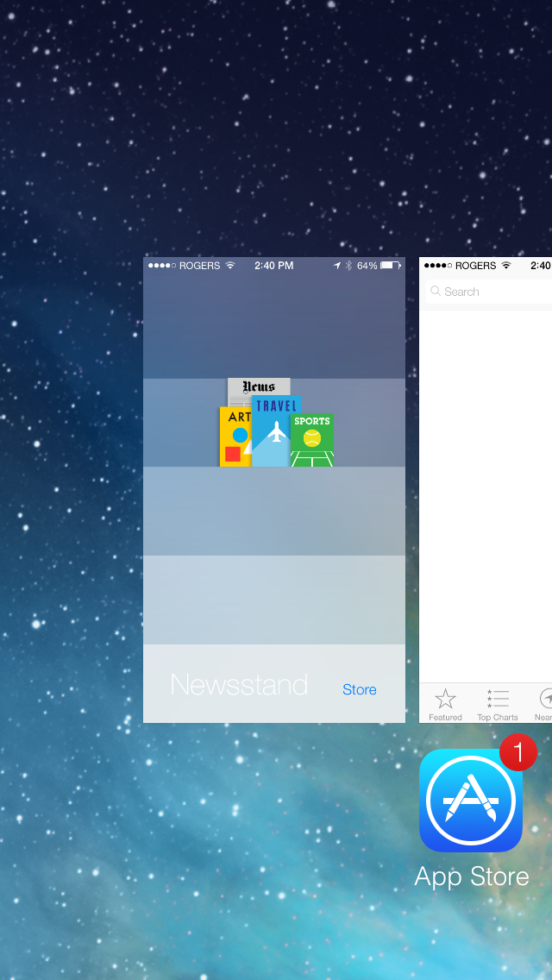Switch to the Top Charts tab

pos(498,704)
